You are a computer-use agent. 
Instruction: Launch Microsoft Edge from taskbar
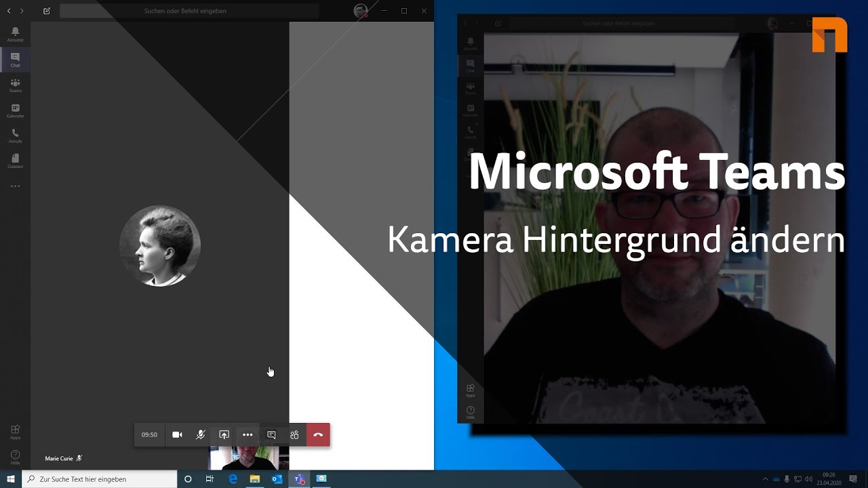point(233,479)
